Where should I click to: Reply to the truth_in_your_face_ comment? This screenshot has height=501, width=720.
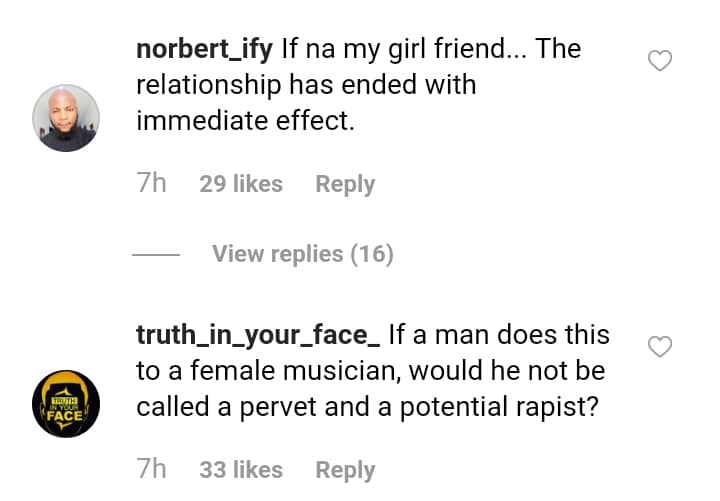click(x=345, y=469)
